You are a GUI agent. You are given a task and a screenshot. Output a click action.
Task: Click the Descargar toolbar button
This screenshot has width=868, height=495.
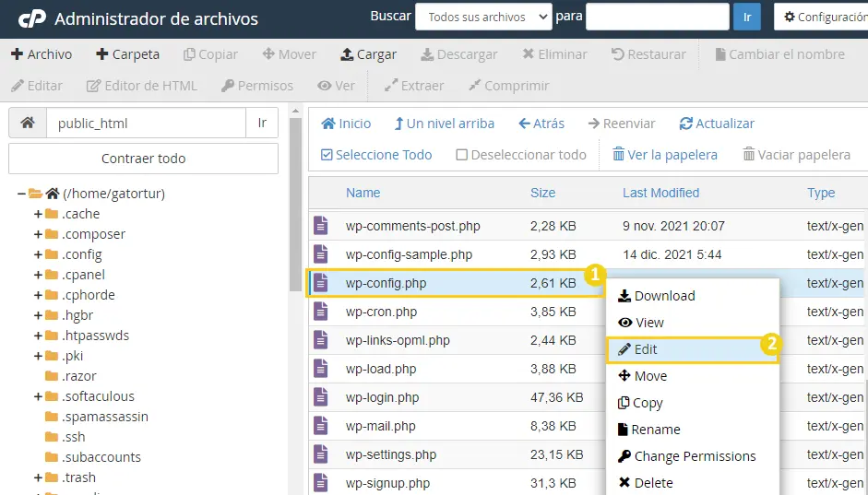click(x=458, y=54)
